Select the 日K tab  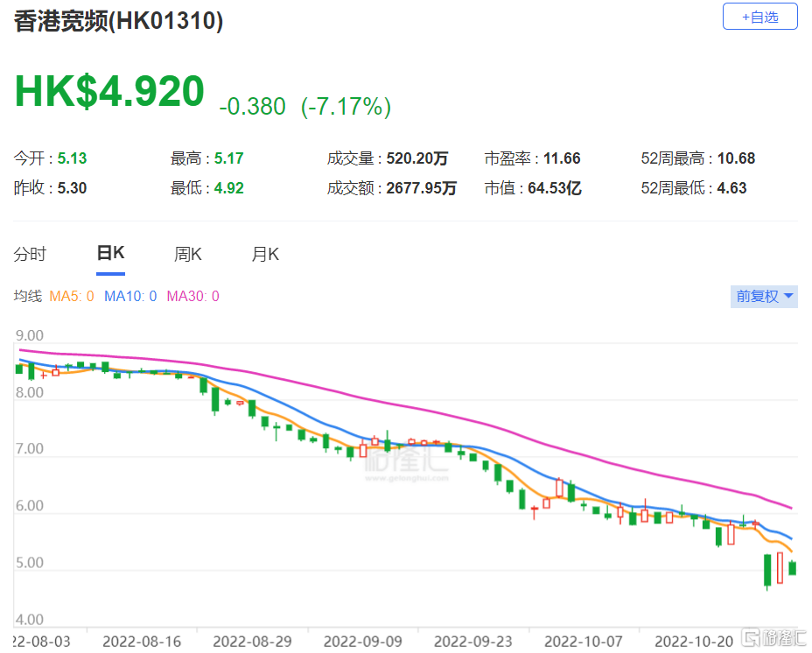point(111,254)
